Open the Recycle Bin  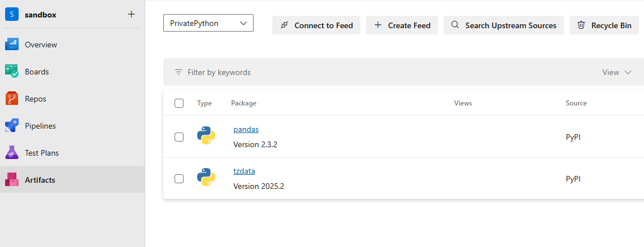604,25
